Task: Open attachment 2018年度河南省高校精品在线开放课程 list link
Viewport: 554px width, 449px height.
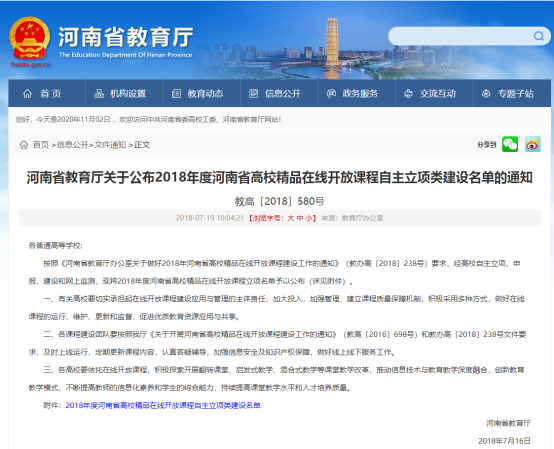Action: pos(163,405)
